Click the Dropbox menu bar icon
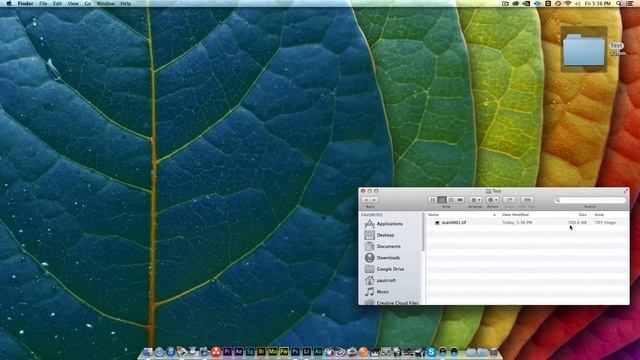Viewport: 640px width, 360px height. pyautogui.click(x=537, y=4)
